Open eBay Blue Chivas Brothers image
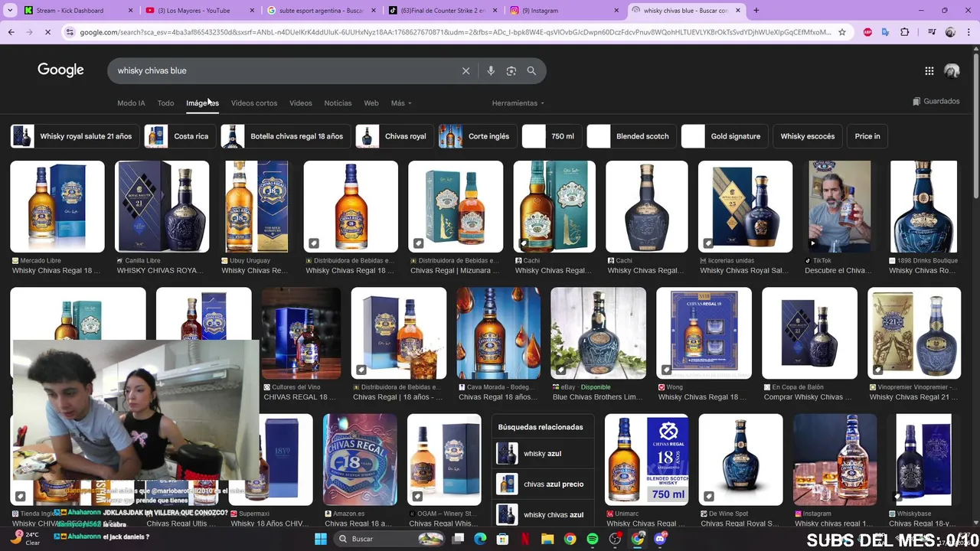The width and height of the screenshot is (980, 551). click(598, 333)
